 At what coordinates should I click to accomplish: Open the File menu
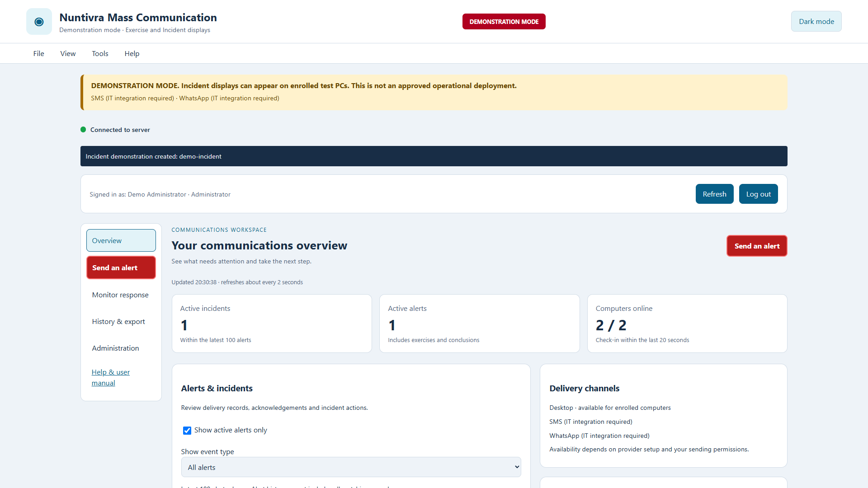pos(39,54)
